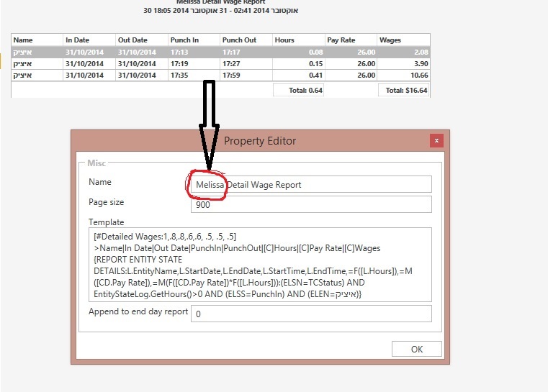
Task: Click the Property Editor title bar text
Action: [x=260, y=141]
